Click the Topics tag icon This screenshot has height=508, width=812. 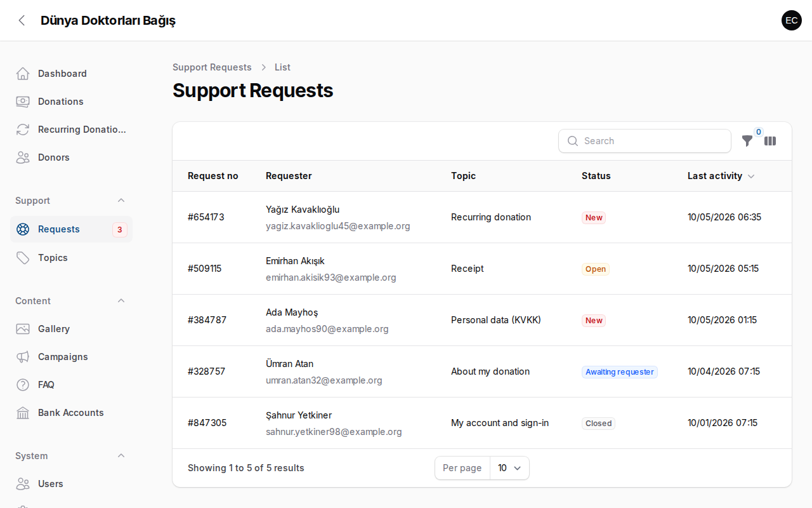pos(23,258)
